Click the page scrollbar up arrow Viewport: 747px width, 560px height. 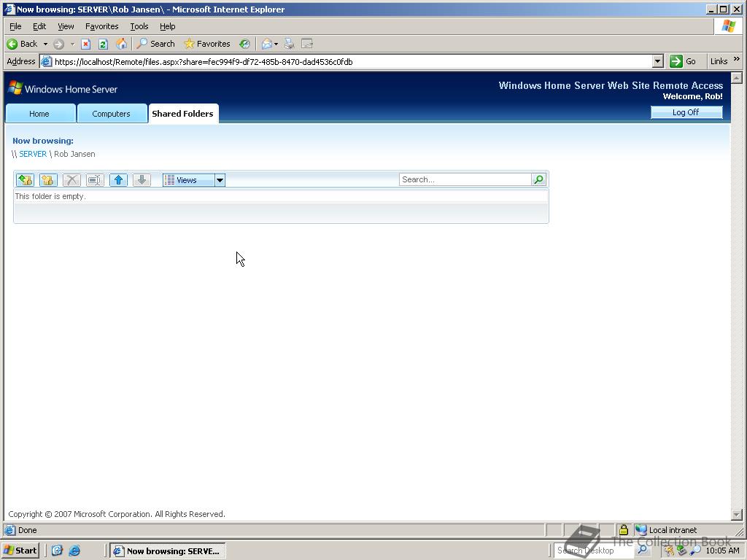(737, 77)
